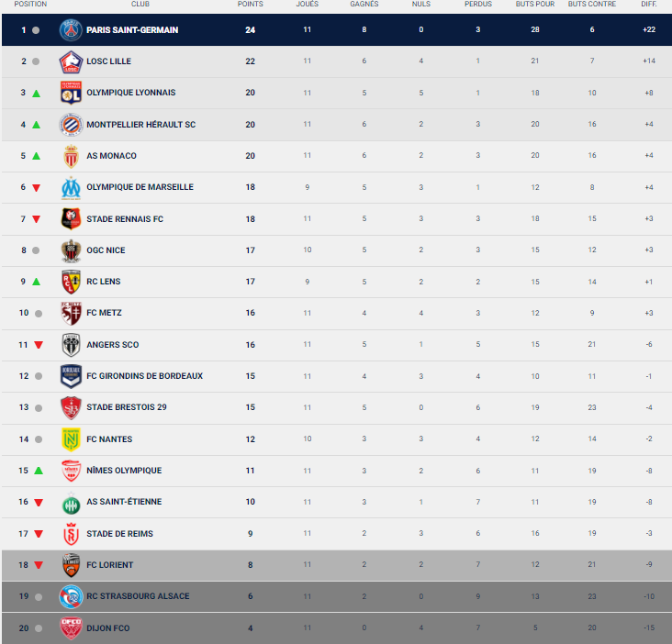Click red down arrow beside Angers position
This screenshot has width=672, height=644.
click(x=39, y=345)
